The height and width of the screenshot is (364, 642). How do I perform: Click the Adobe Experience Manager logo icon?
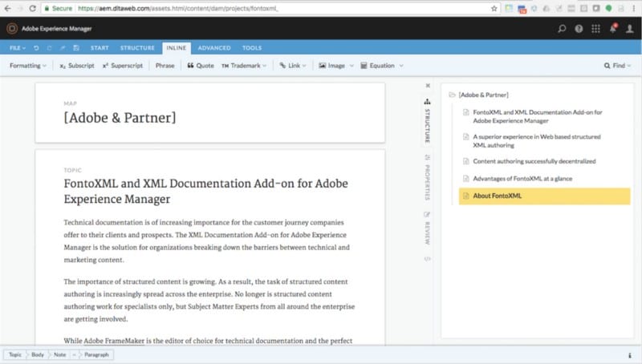[x=12, y=28]
